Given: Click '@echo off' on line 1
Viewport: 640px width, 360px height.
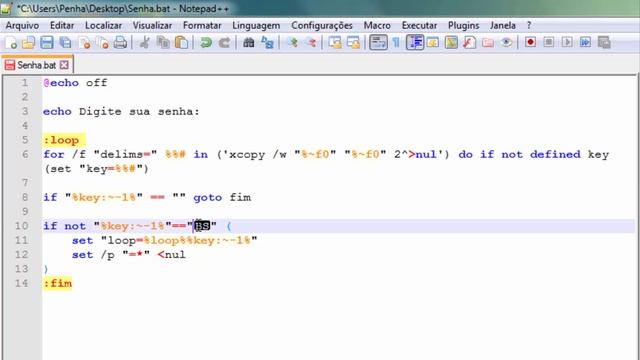Looking at the screenshot, I should pyautogui.click(x=76, y=83).
